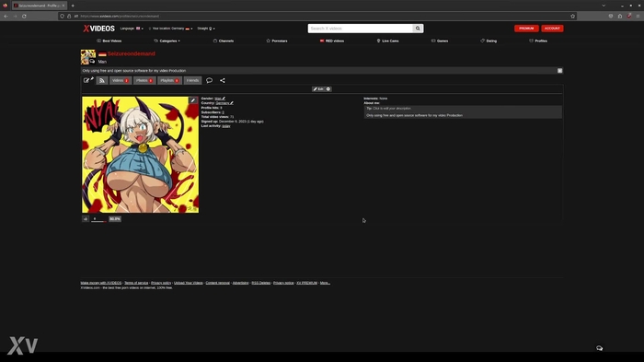The height and width of the screenshot is (362, 644).
Task: Switch to the Friends tab
Action: [192, 81]
